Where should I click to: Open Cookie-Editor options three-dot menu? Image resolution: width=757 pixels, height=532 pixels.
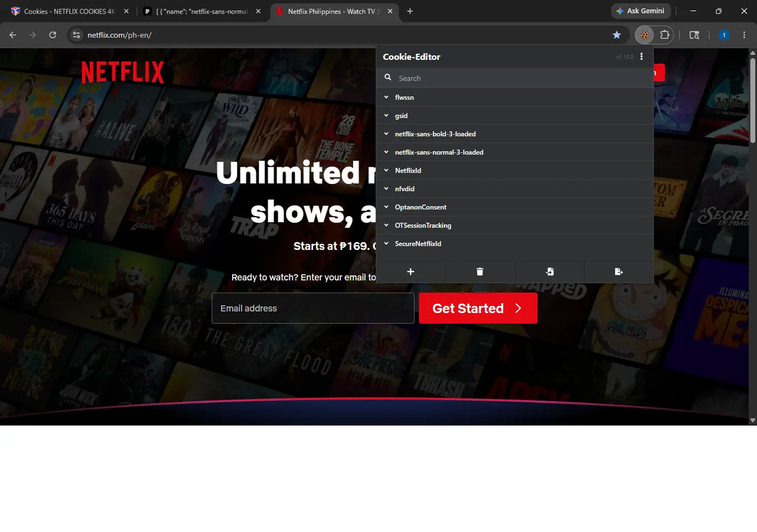[642, 57]
